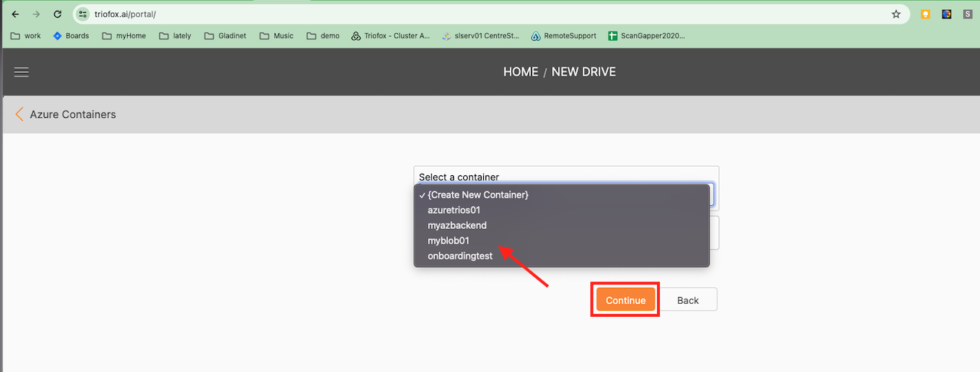The height and width of the screenshot is (372, 980).
Task: Bookmark this page with the star icon
Action: pos(896,14)
